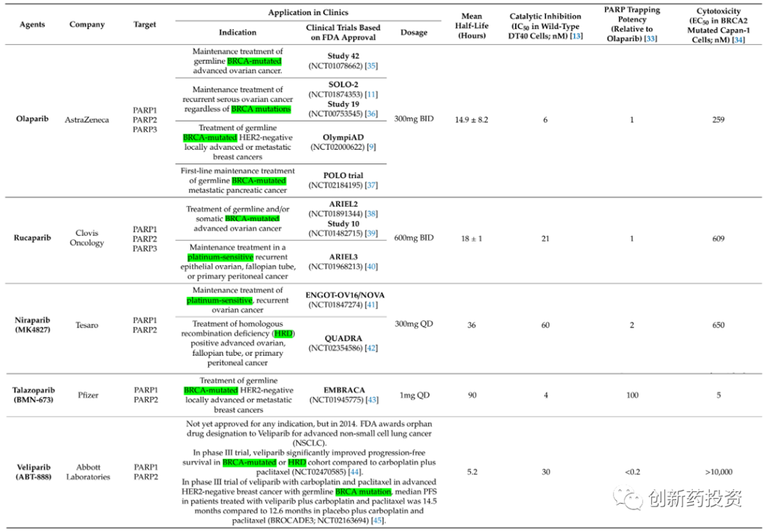The height and width of the screenshot is (532, 767).
Task: Open reference [42] for QUADRA trial
Action: pos(371,348)
